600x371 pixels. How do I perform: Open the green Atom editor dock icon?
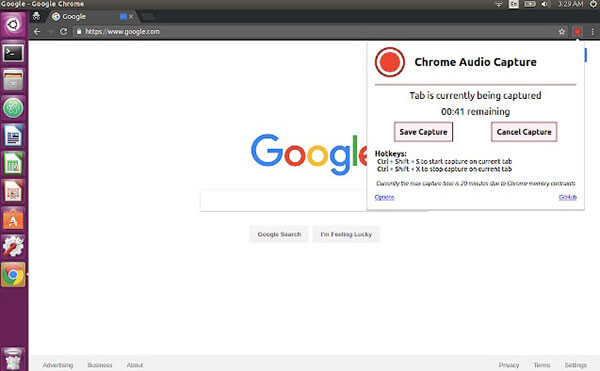point(13,107)
